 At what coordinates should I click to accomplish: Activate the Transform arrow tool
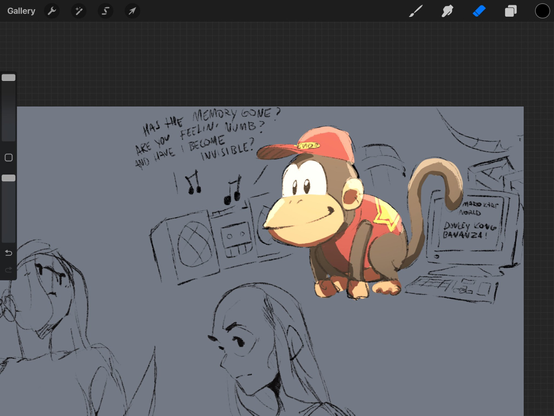point(132,11)
